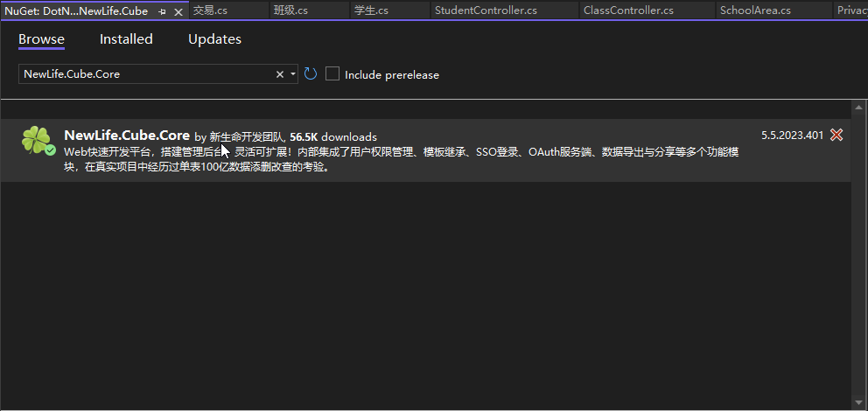The image size is (868, 411).
Task: Open the ClassController.cs tab
Action: pyautogui.click(x=628, y=10)
